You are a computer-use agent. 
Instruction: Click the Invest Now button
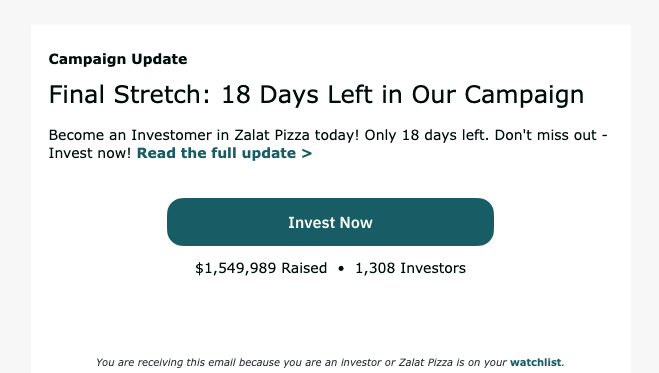point(330,222)
